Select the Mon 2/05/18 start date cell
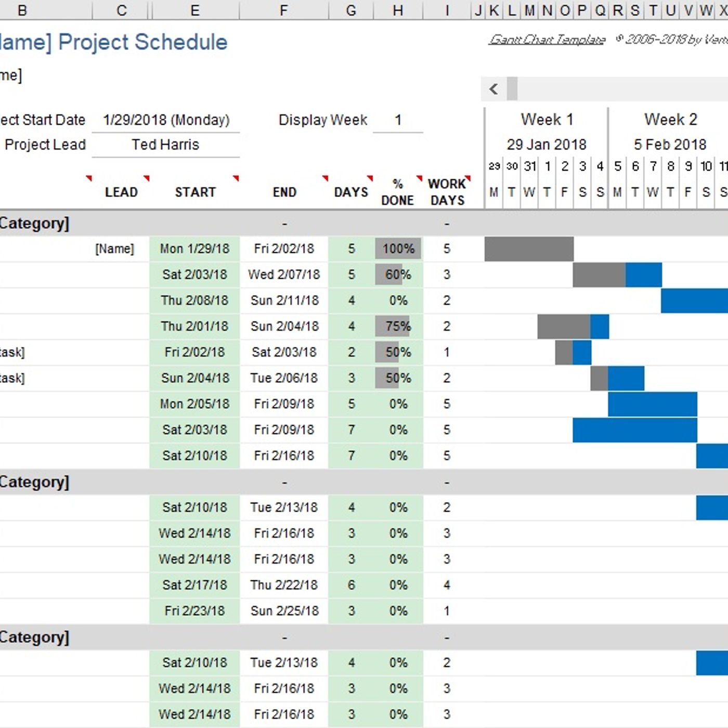Screen dimensions: 728x728 tap(195, 404)
